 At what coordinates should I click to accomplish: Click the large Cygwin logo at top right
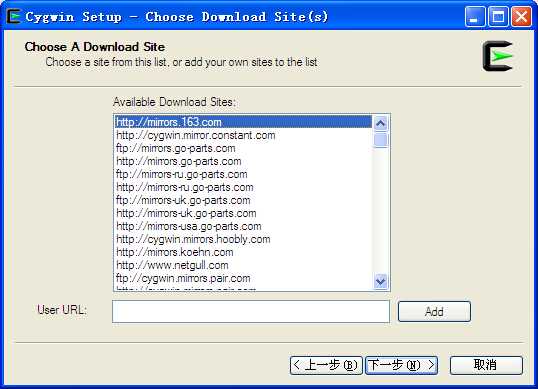click(498, 56)
